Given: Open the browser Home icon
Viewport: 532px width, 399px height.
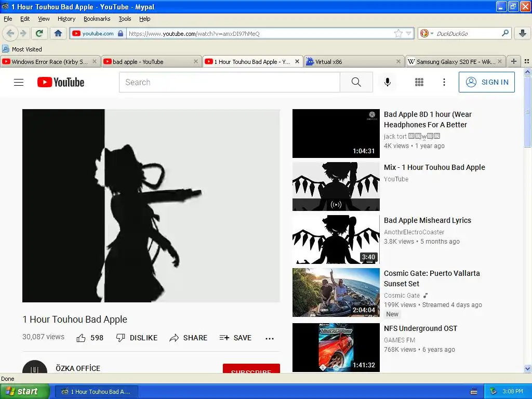Looking at the screenshot, I should click(x=58, y=33).
